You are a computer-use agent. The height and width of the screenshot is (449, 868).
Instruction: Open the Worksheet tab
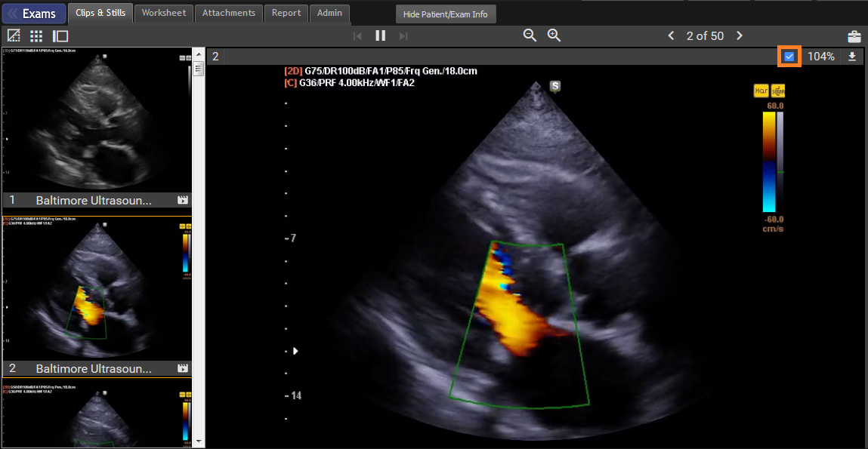coord(164,13)
